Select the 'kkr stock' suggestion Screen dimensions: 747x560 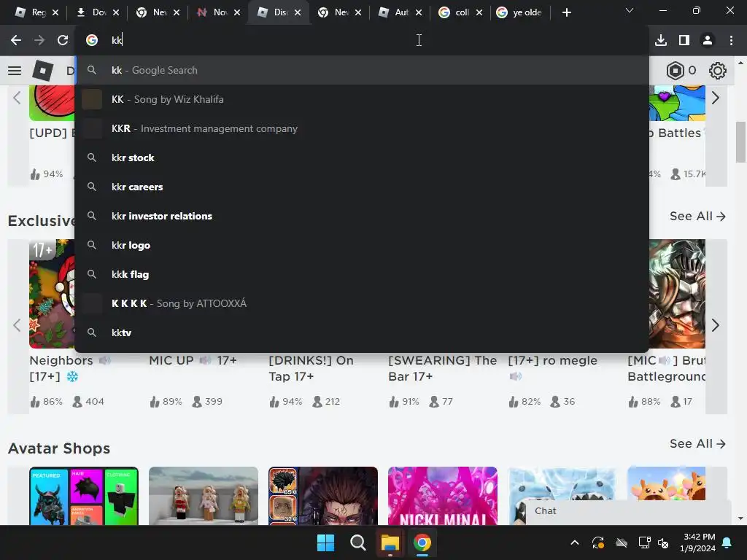(x=362, y=157)
